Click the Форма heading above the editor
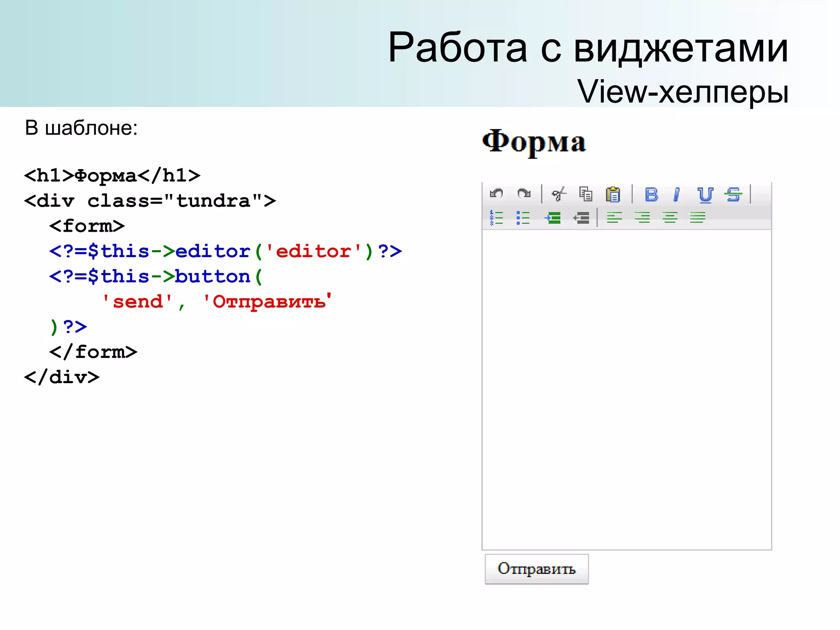 click(534, 142)
